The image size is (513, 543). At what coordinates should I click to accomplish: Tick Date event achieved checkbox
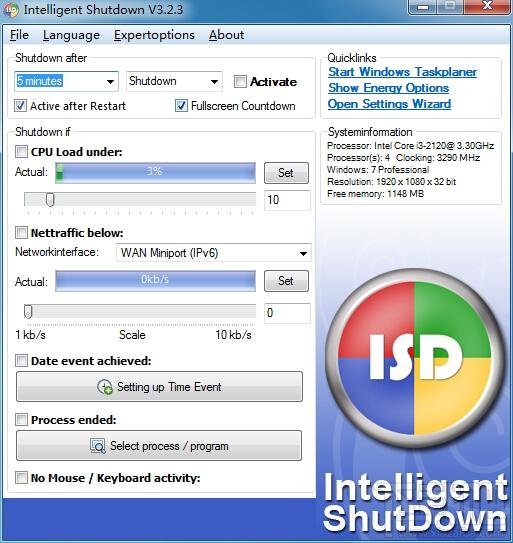[x=21, y=361]
